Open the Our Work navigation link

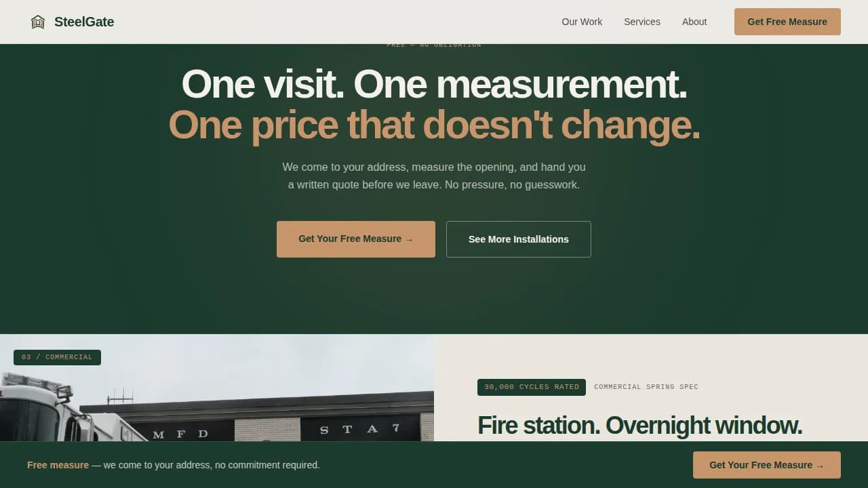tap(582, 22)
